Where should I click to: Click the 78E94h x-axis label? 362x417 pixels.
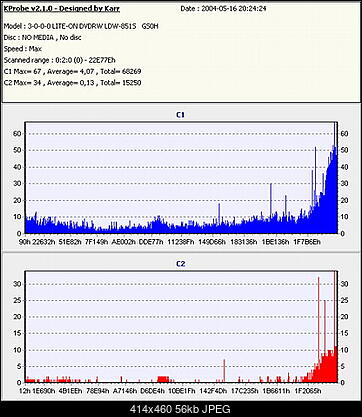pos(97,391)
